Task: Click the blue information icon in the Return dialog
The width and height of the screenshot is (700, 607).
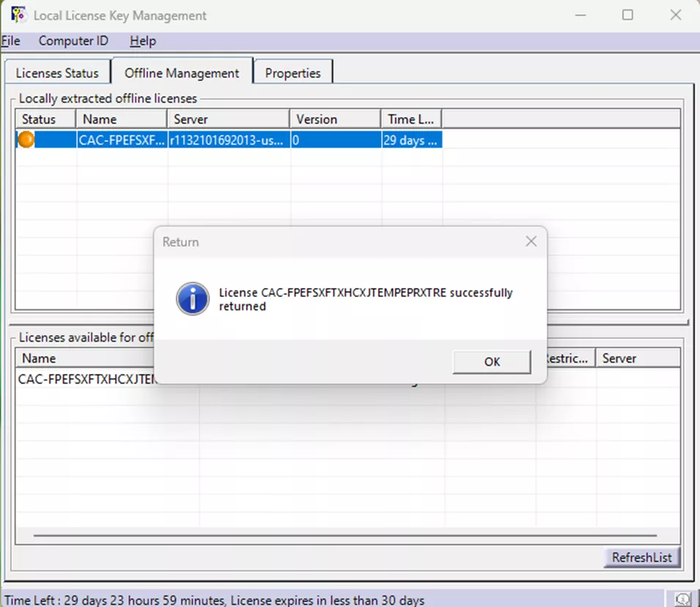Action: 191,299
